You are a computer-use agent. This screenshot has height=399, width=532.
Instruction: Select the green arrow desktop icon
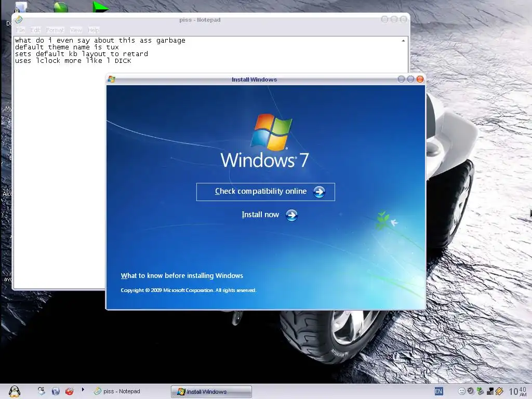pos(100,7)
